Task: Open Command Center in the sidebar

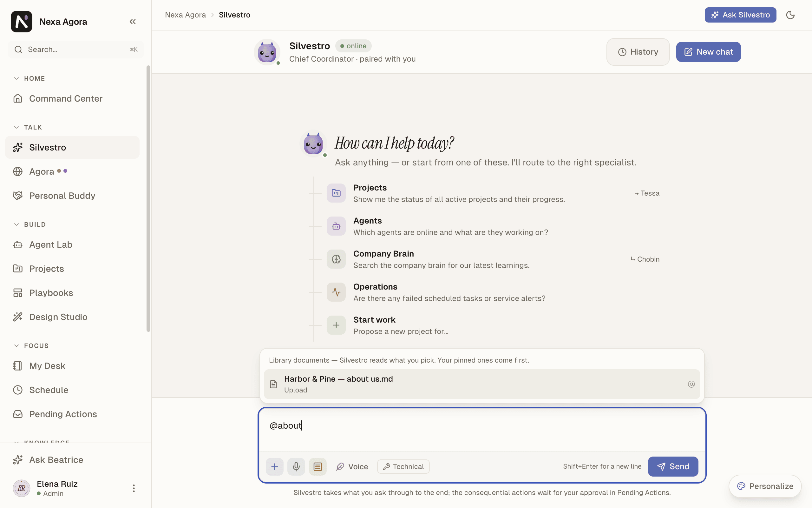Action: [72, 98]
